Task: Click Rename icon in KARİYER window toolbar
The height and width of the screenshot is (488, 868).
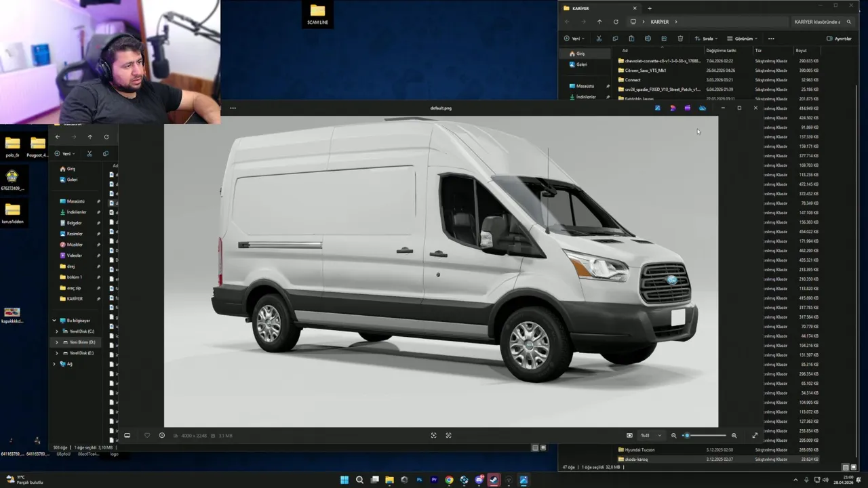Action: 648,39
